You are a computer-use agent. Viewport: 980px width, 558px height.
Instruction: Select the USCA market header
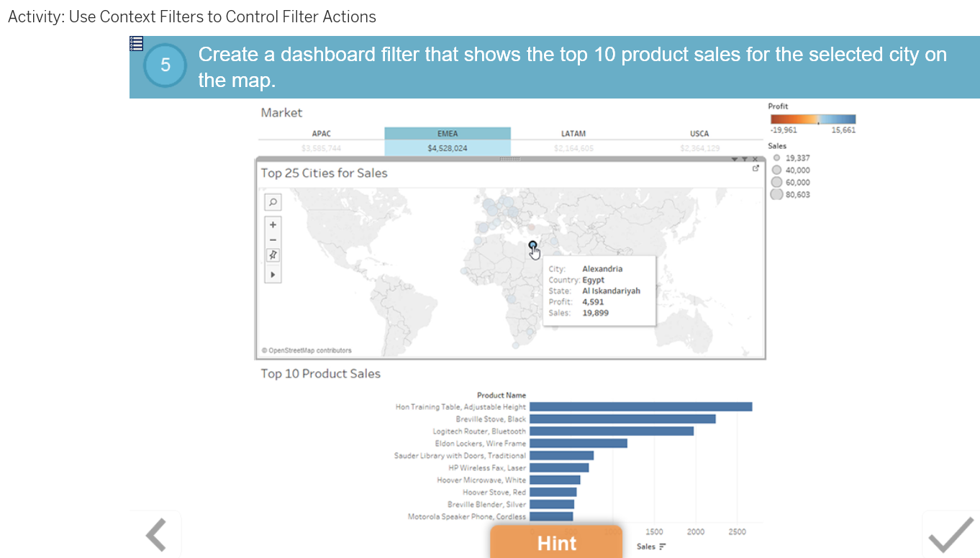[x=699, y=134]
